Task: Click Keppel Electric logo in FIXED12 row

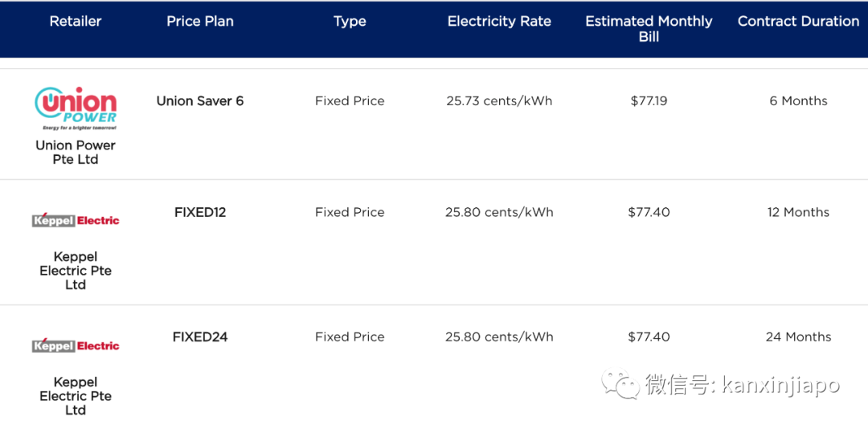Action: pos(76,220)
